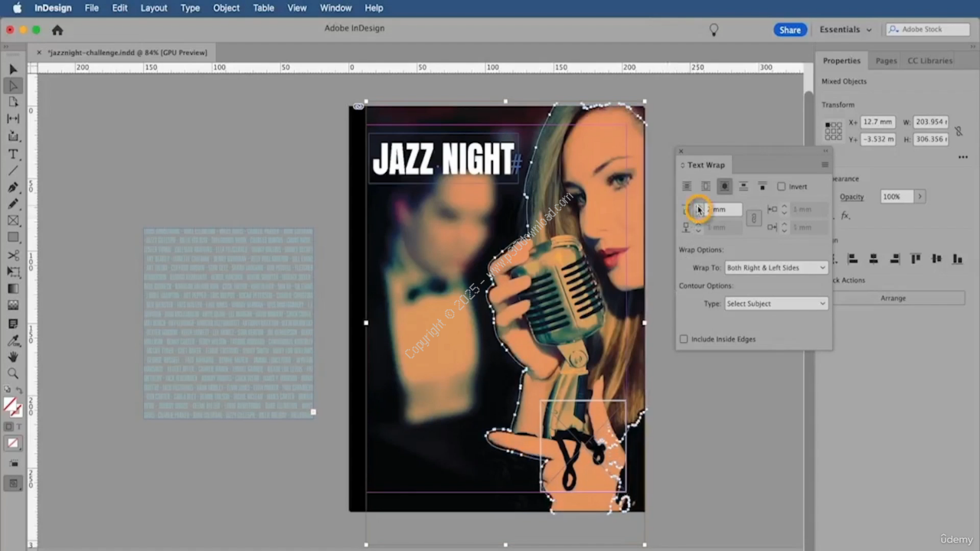The image size is (980, 551).
Task: Open the Contour Type dropdown
Action: pyautogui.click(x=776, y=304)
